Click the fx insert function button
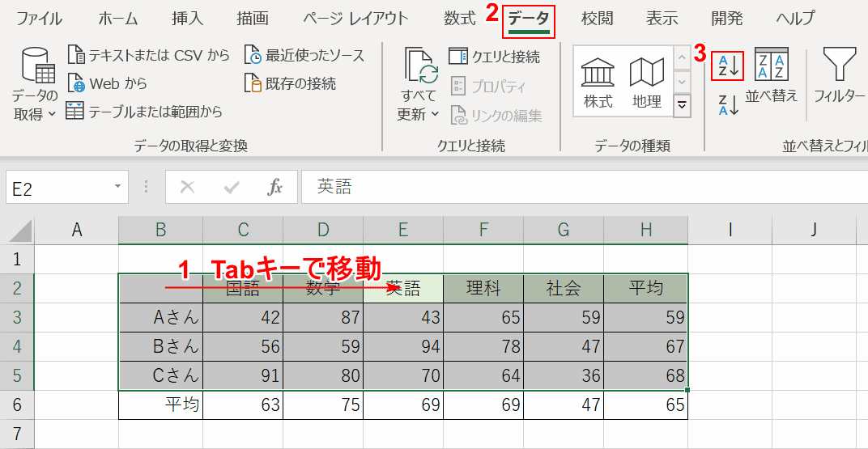This screenshot has width=868, height=449. (x=274, y=188)
